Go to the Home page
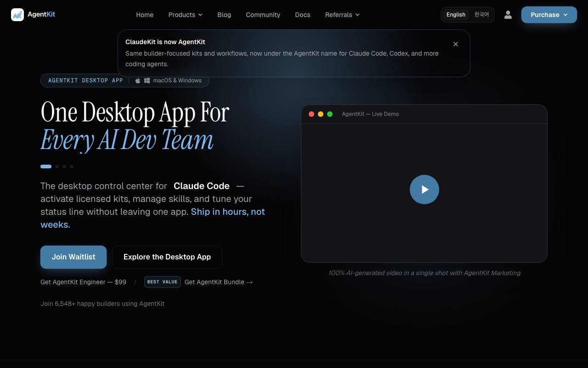Screen dimensions: 588x368 click(x=145, y=15)
